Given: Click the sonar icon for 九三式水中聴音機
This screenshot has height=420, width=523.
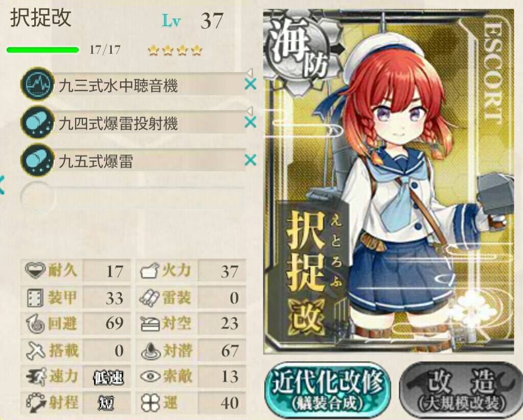Looking at the screenshot, I should tap(37, 84).
